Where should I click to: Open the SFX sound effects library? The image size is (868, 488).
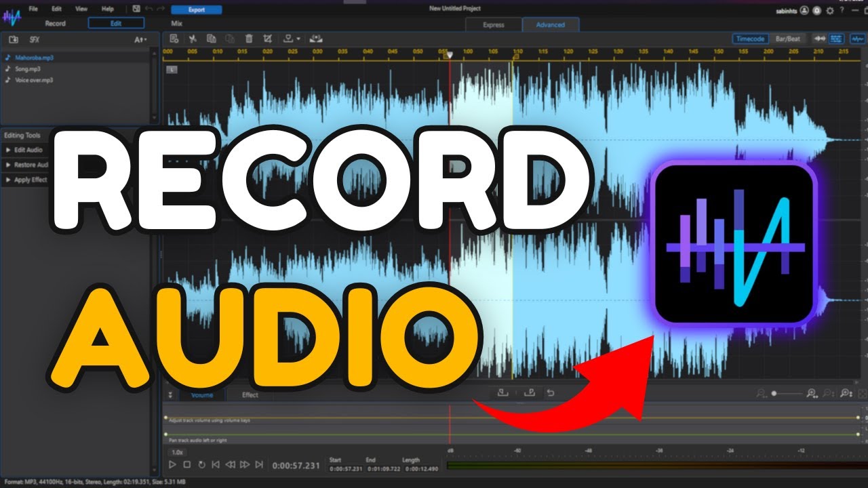point(35,40)
